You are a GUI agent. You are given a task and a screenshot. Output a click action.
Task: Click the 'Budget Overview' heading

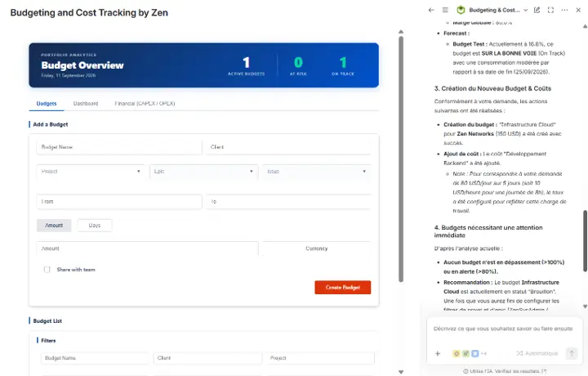click(82, 65)
